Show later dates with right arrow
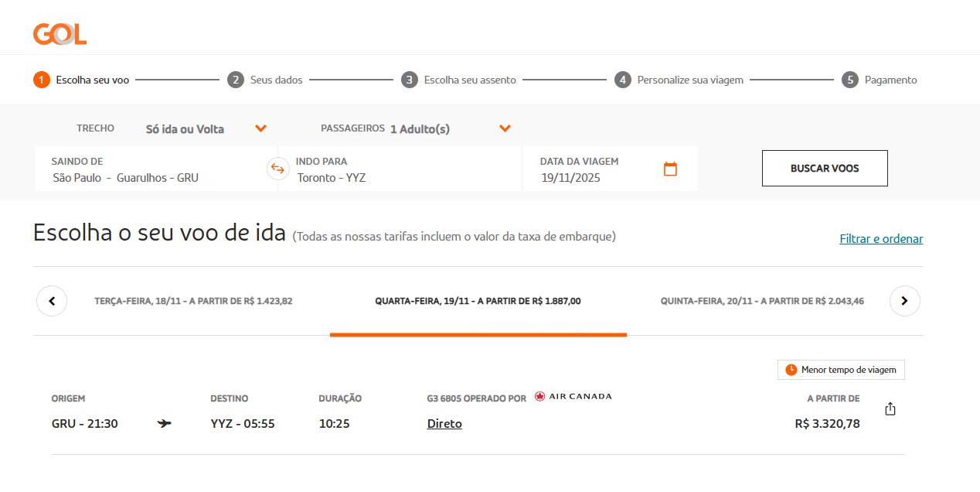Viewport: 980px width, 492px height. pyautogui.click(x=904, y=301)
